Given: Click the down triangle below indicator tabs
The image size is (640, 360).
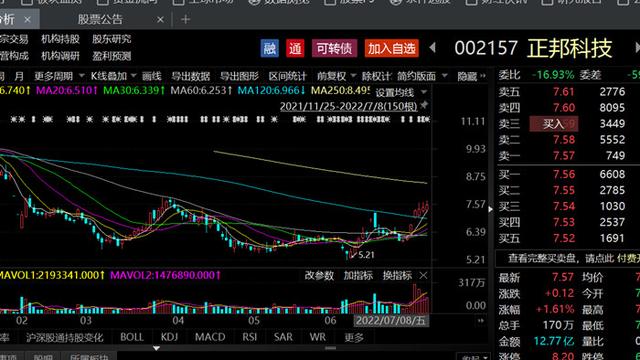Looking at the screenshot, I should click(156, 349).
